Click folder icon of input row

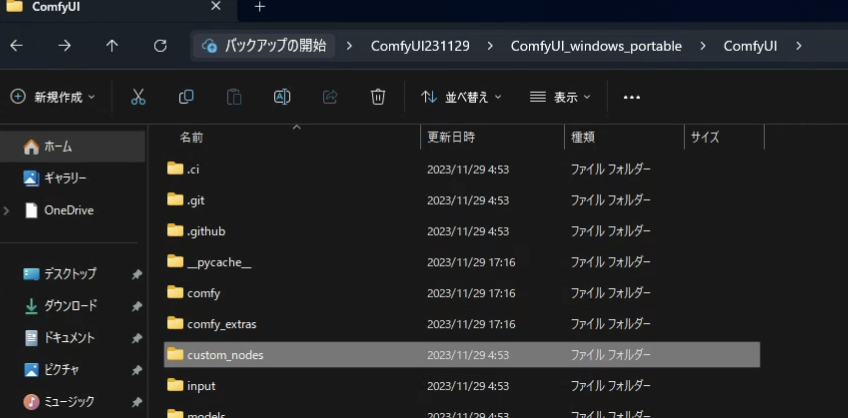pyautogui.click(x=175, y=386)
